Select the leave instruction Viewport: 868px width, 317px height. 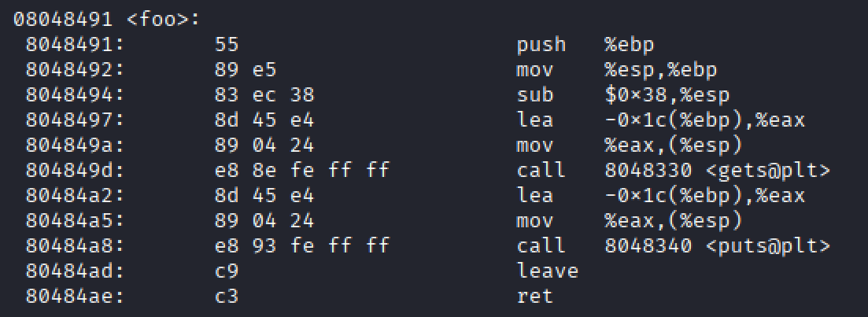click(548, 271)
